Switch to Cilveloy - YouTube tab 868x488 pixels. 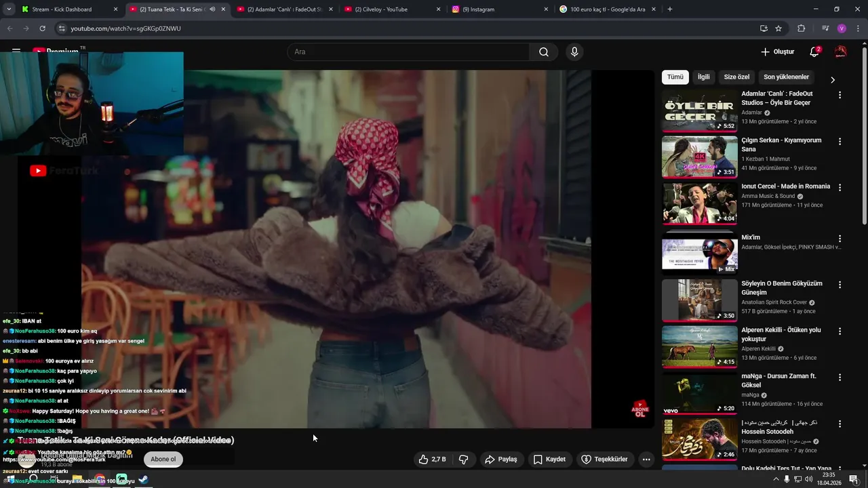pyautogui.click(x=393, y=9)
